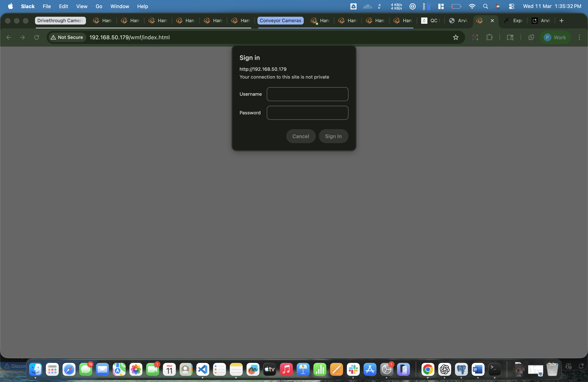Open the browser Extensions puzzle icon
This screenshot has height=382, width=588.
point(490,38)
